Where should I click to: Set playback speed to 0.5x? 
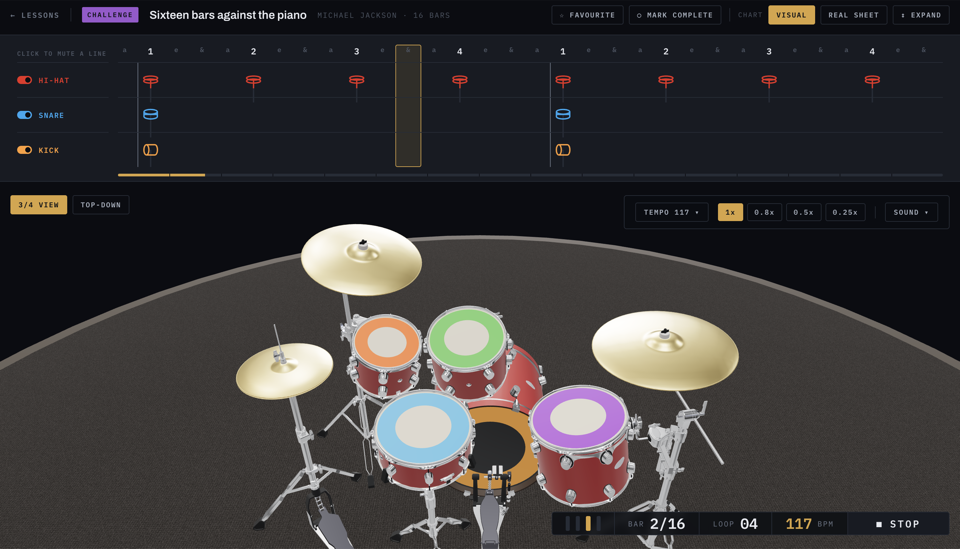pos(803,212)
